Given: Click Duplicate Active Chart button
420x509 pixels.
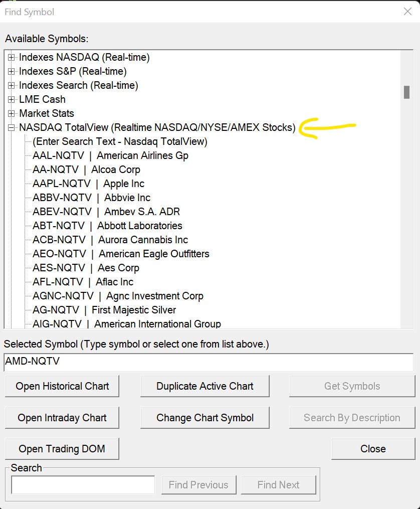Looking at the screenshot, I should click(205, 386).
